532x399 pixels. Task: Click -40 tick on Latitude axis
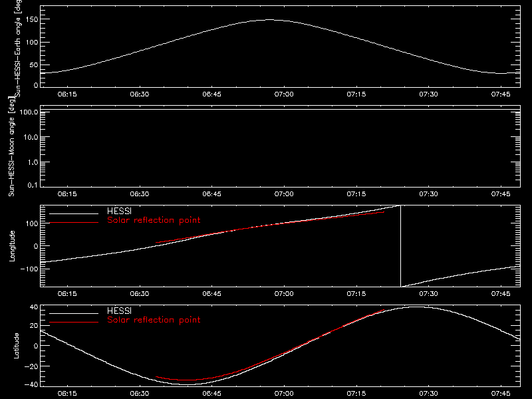31,384
